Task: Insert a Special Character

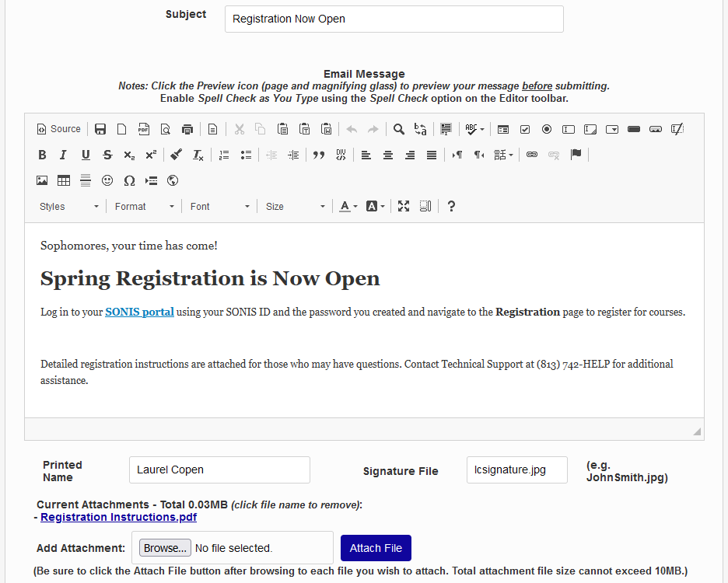Action: click(129, 180)
